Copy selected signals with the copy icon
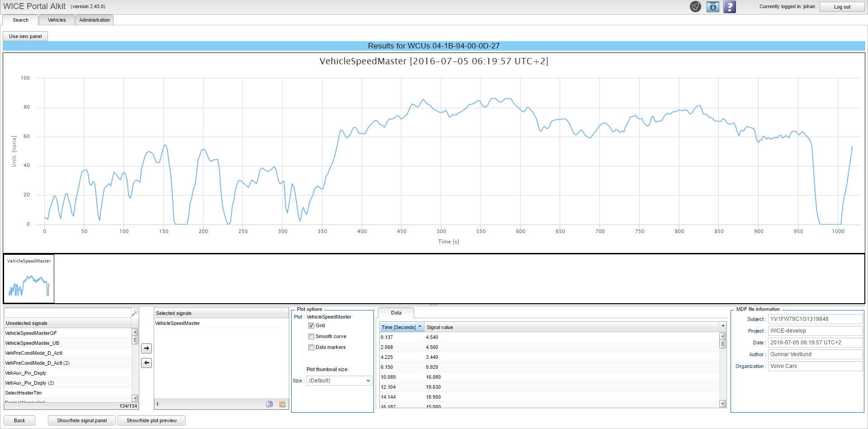 pos(269,404)
